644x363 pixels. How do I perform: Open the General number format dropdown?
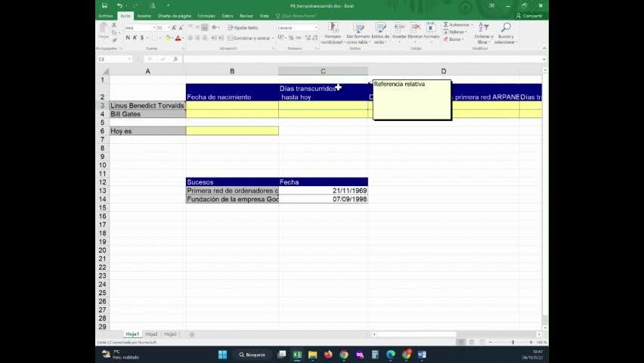(x=316, y=27)
